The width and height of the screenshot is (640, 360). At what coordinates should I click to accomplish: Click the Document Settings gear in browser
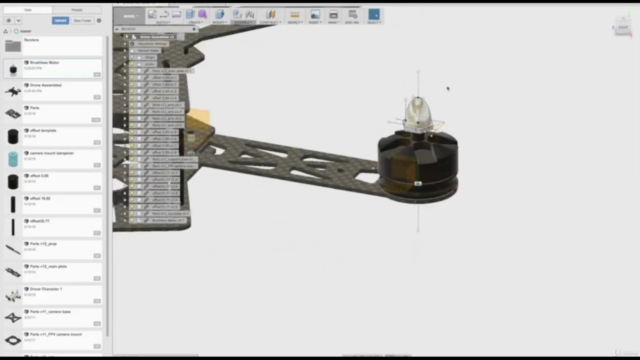(x=132, y=44)
